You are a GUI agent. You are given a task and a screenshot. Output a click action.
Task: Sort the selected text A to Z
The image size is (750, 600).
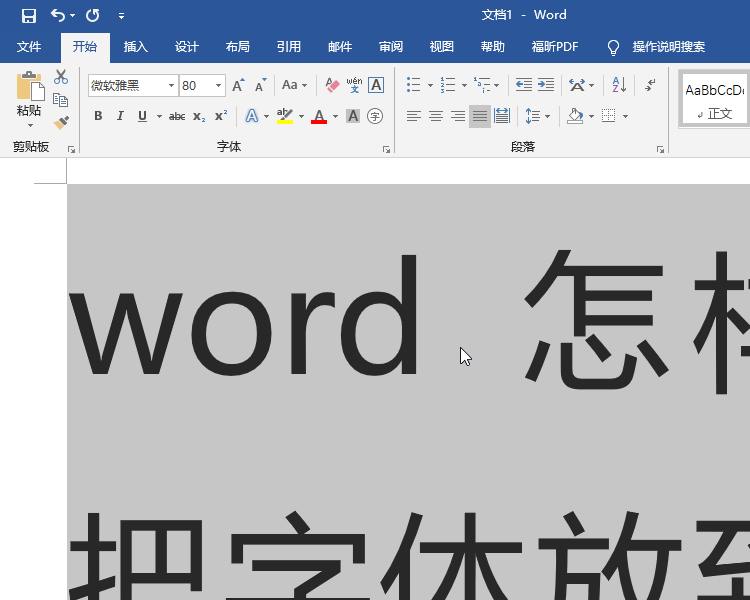619,85
